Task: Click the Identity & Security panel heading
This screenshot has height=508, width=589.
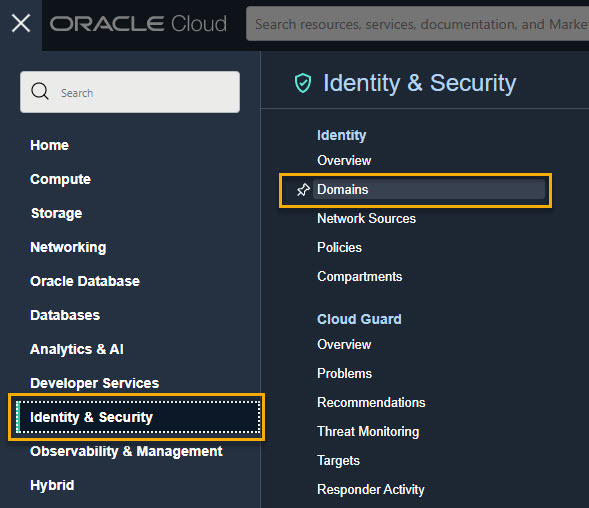Action: pos(420,83)
